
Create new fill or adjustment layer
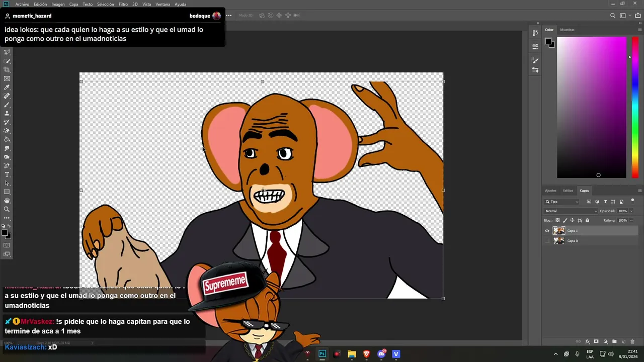pyautogui.click(x=605, y=342)
